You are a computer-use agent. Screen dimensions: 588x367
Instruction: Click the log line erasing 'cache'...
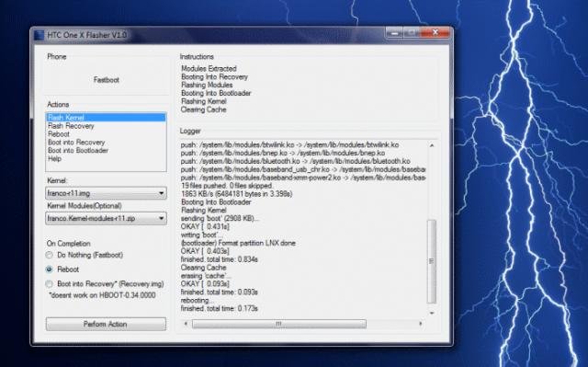(206, 276)
